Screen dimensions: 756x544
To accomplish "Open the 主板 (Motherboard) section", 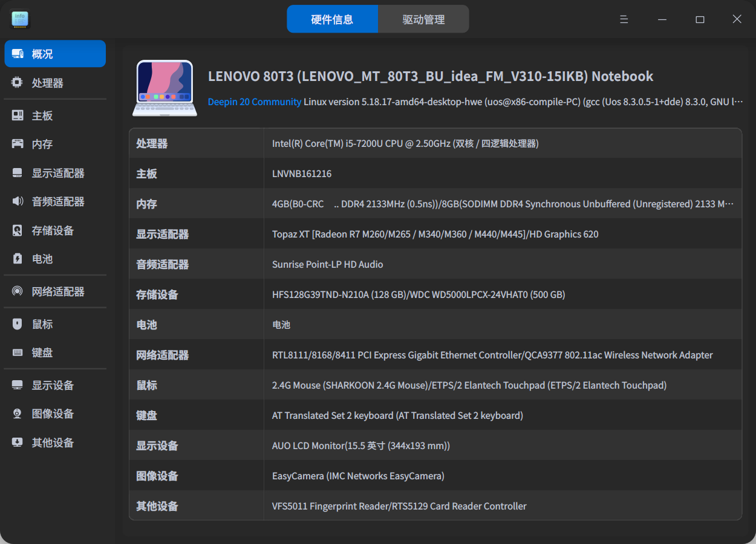I will coord(42,115).
